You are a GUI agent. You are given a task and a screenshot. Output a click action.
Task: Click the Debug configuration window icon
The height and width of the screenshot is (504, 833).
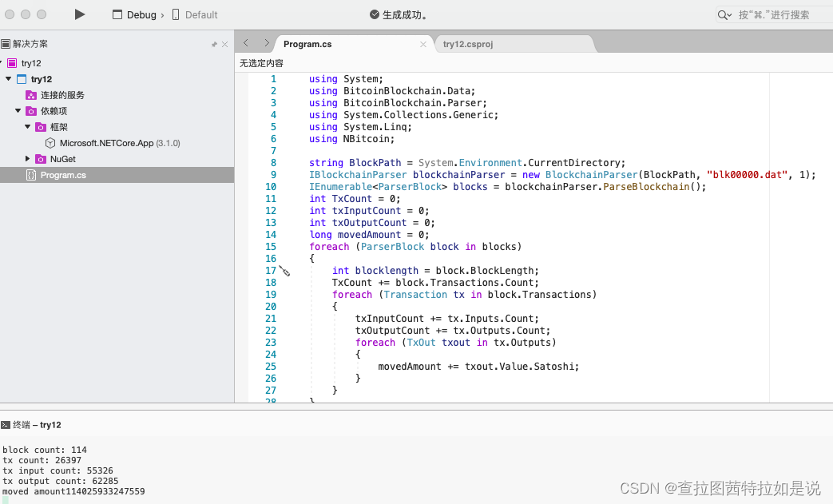click(117, 15)
